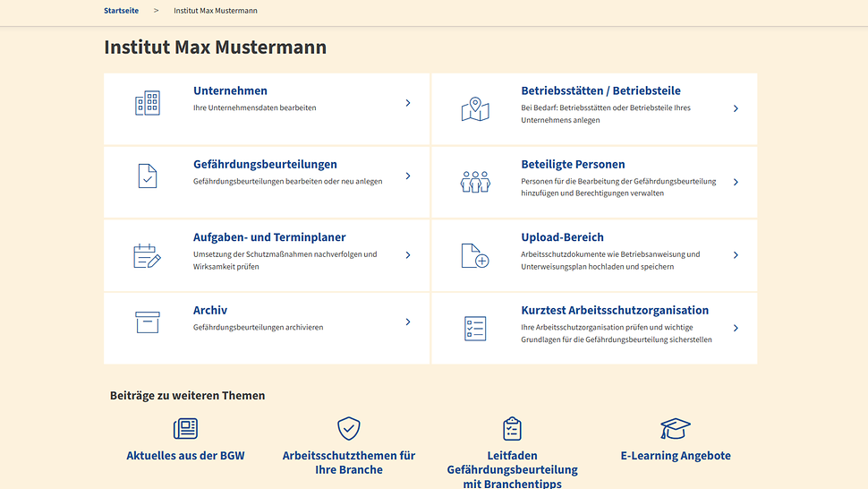The height and width of the screenshot is (489, 868).
Task: Click description starting 'Umsetzung der Schutzmaßnahmen'
Action: click(285, 261)
